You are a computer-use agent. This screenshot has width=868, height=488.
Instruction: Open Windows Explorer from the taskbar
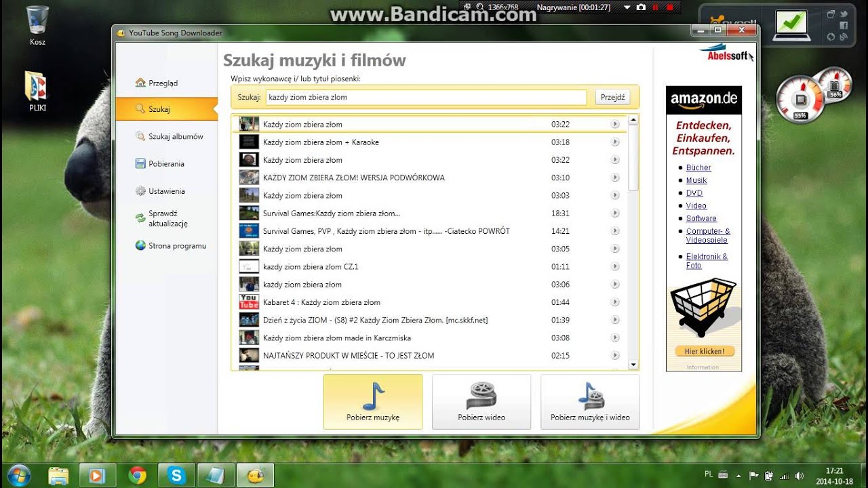click(x=59, y=475)
